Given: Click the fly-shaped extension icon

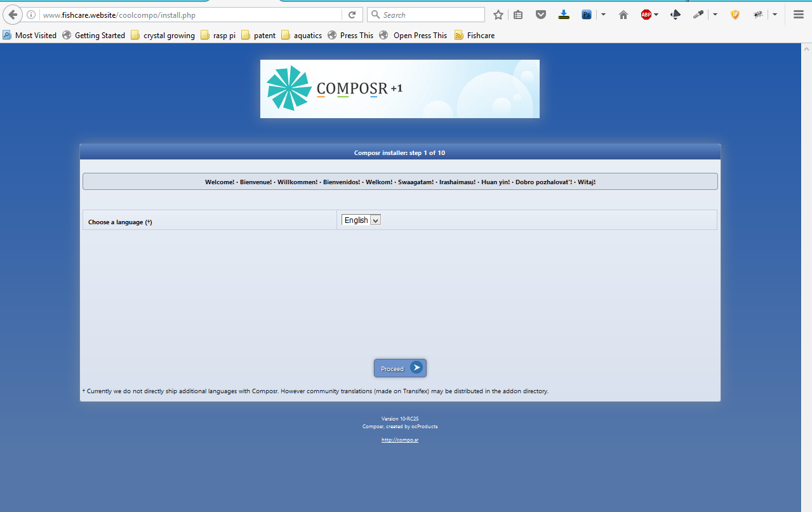Looking at the screenshot, I should 758,15.
